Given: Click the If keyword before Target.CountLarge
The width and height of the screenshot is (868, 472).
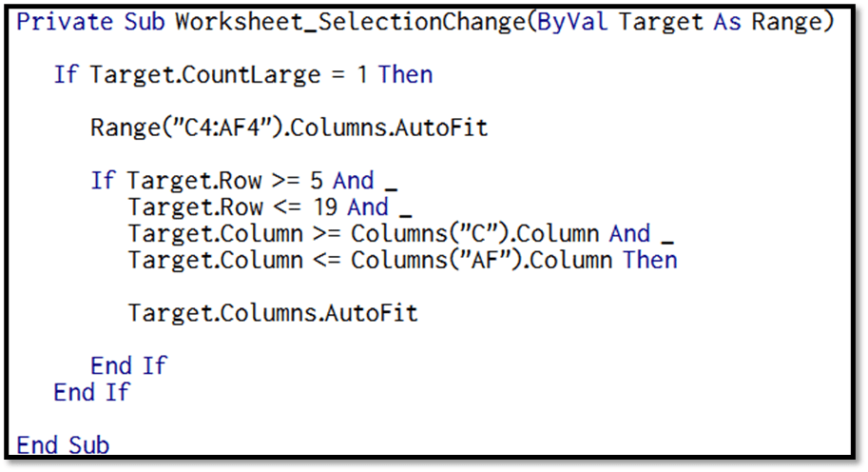Looking at the screenshot, I should [66, 74].
